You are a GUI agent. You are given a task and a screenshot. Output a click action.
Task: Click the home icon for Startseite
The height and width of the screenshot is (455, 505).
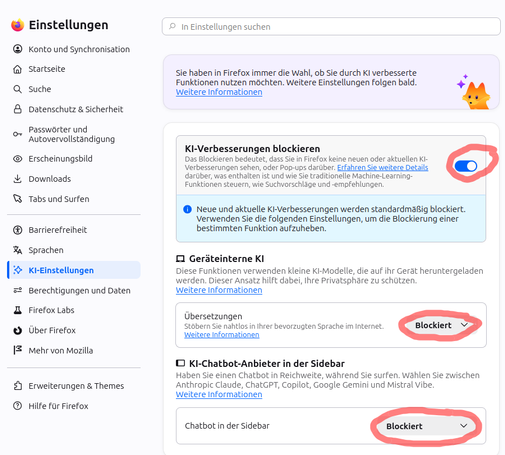[x=18, y=69]
